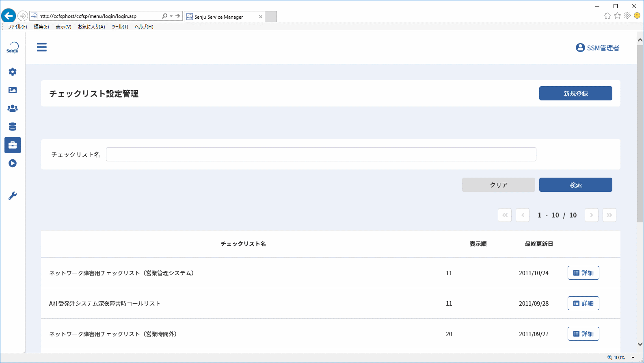Expand the zoom level 100% dropdown

[x=633, y=358]
